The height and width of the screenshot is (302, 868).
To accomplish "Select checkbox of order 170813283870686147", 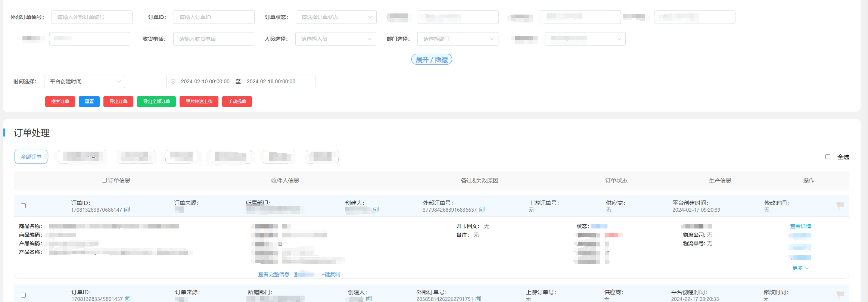I will pyautogui.click(x=23, y=206).
